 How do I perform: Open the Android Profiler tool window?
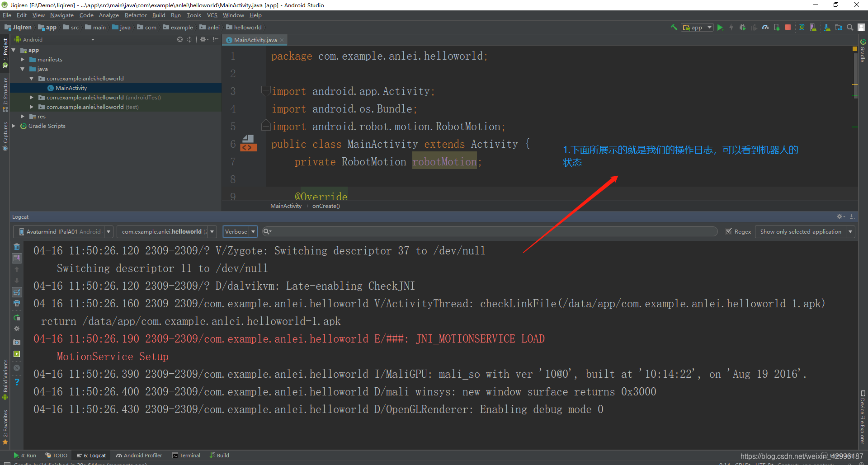139,455
